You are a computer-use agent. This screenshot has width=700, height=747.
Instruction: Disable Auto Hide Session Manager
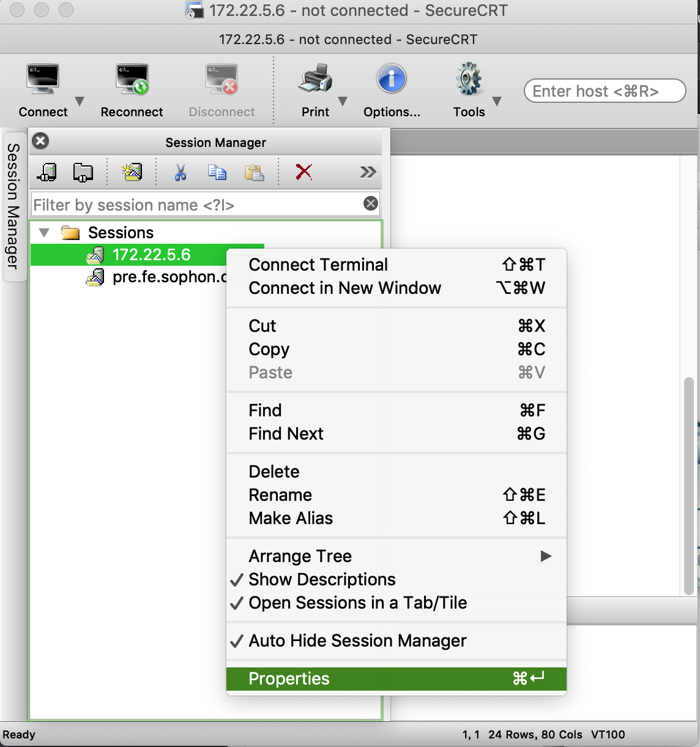coord(357,641)
